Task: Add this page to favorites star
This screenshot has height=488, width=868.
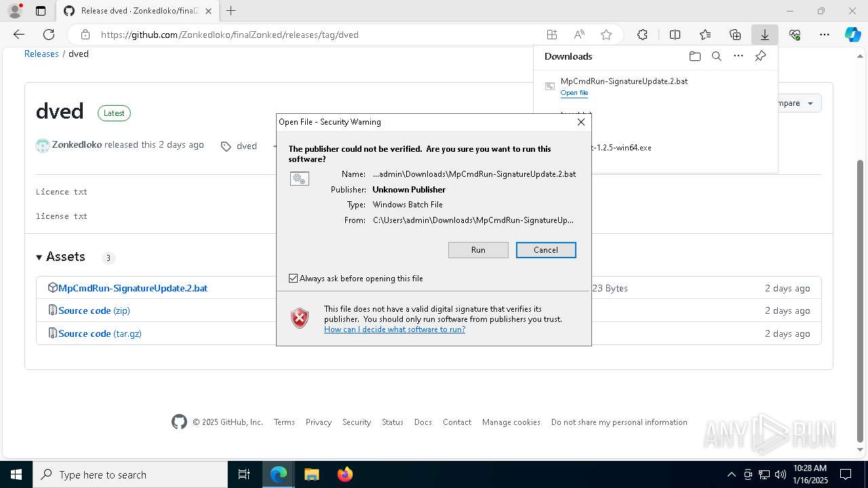Action: 606,35
